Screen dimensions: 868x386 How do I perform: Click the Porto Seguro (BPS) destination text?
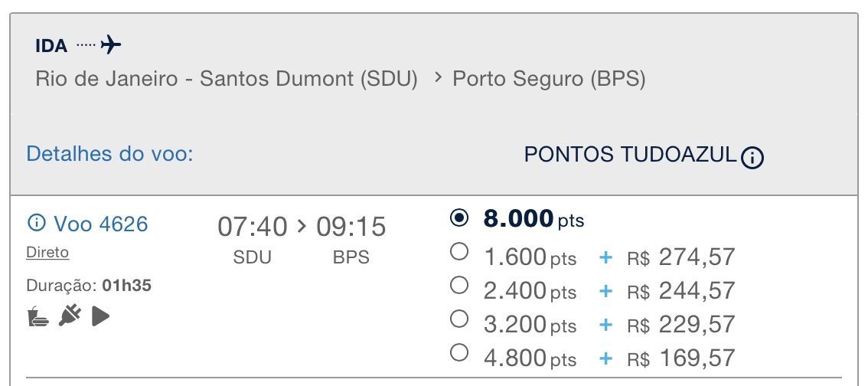549,79
